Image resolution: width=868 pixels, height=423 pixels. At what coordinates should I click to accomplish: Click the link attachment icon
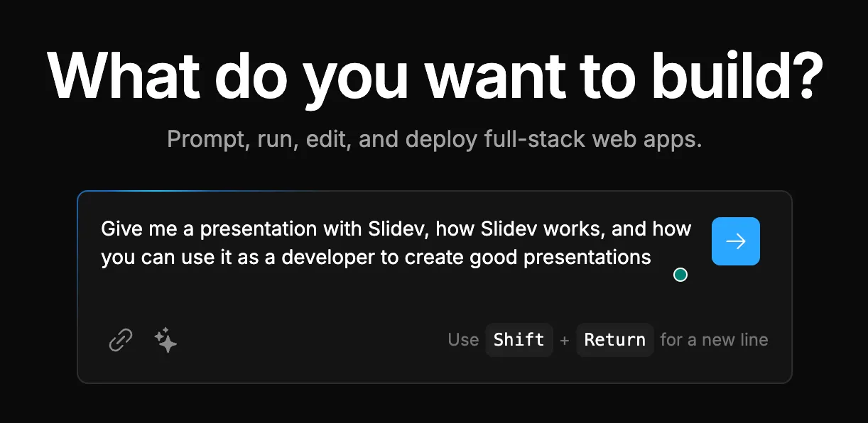point(121,340)
